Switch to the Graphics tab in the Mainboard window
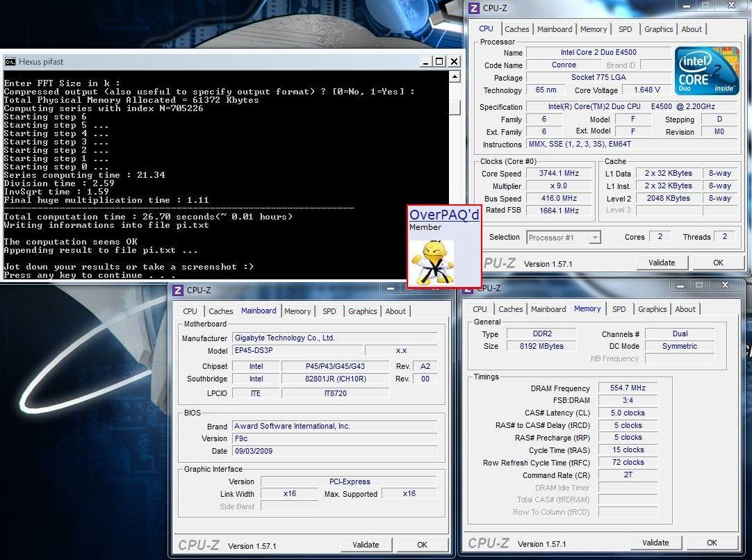This screenshot has height=560, width=752. [362, 311]
